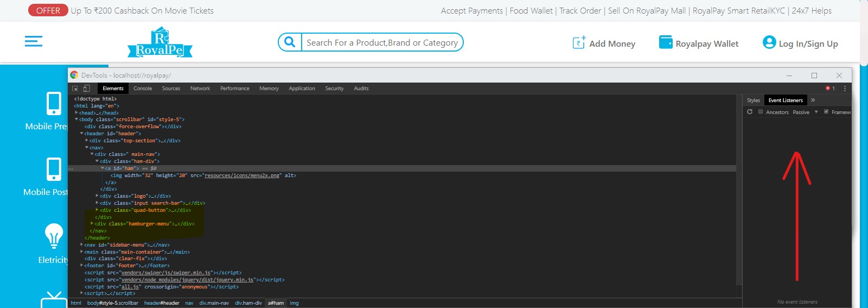Expand the footer node
This screenshot has width=868, height=308.
click(x=81, y=265)
